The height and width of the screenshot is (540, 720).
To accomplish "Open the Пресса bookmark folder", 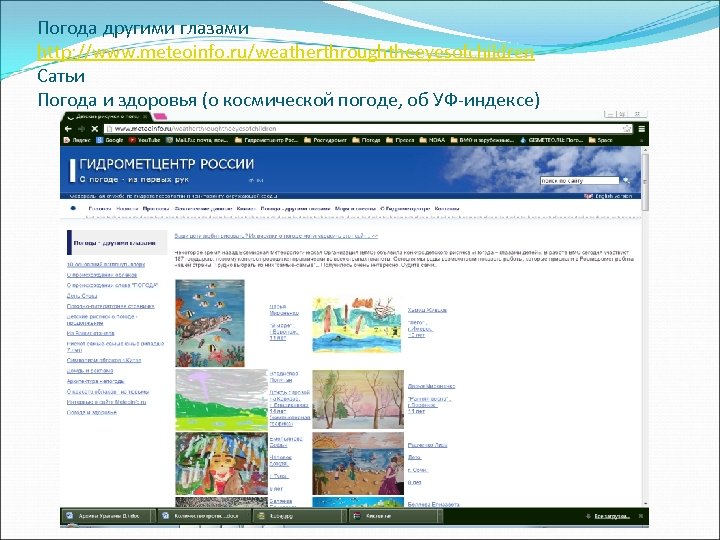I will (x=400, y=140).
